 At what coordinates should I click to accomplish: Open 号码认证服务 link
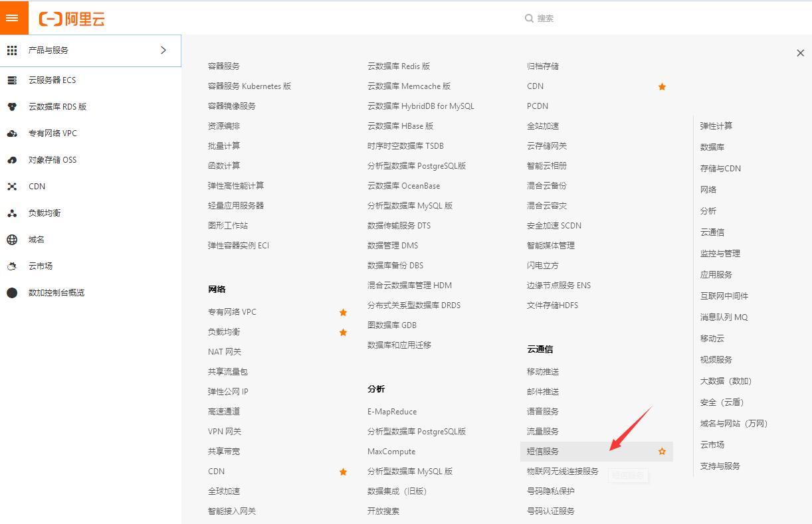(551, 511)
